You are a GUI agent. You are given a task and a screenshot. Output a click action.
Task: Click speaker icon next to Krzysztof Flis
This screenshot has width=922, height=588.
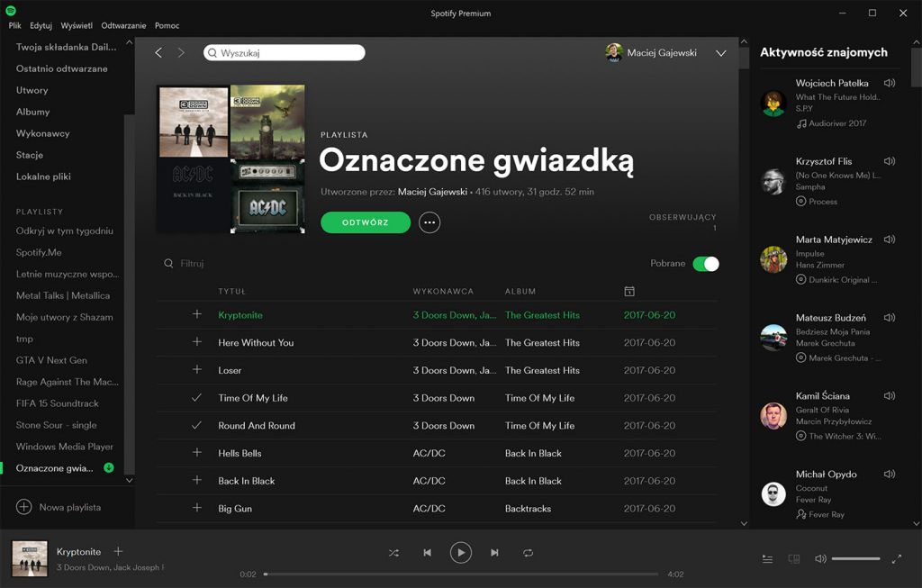coord(890,161)
